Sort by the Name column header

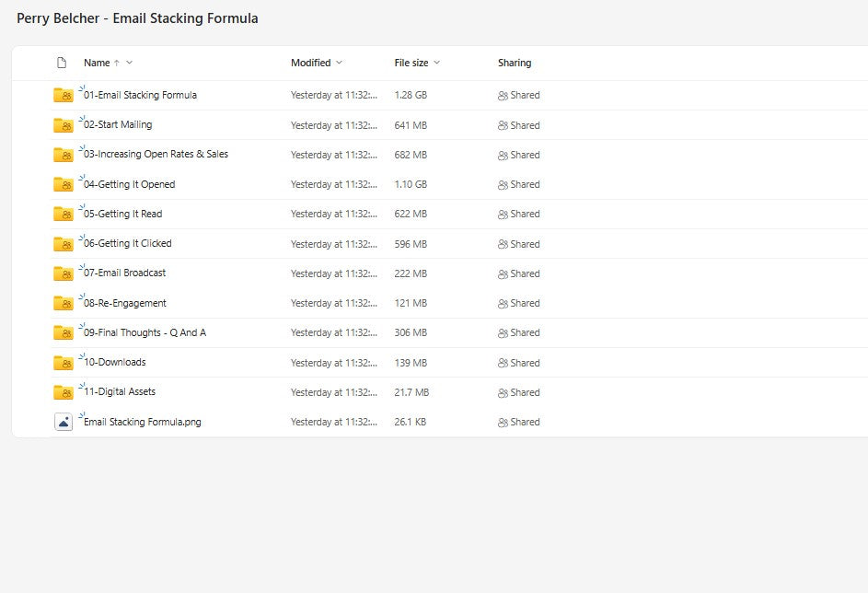(97, 63)
